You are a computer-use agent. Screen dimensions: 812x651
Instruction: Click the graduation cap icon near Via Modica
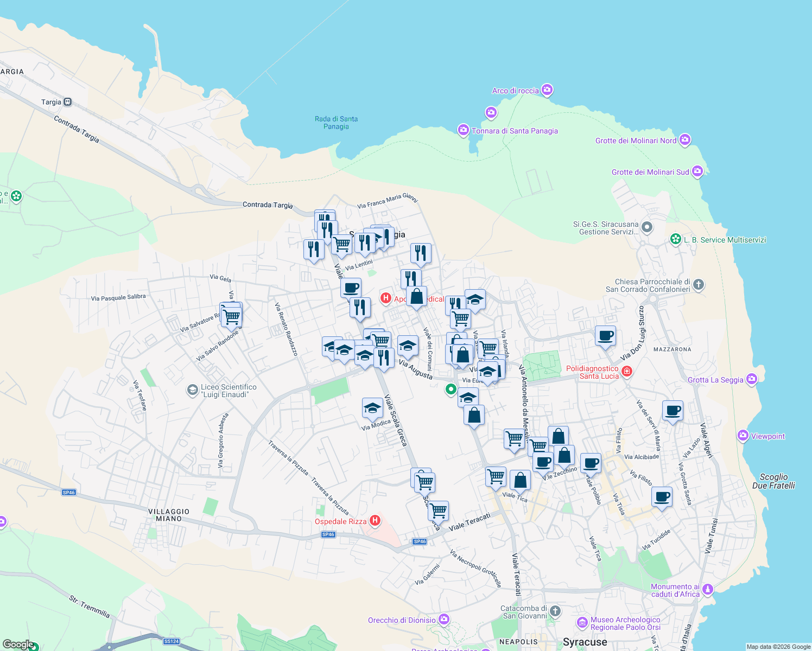(x=372, y=408)
